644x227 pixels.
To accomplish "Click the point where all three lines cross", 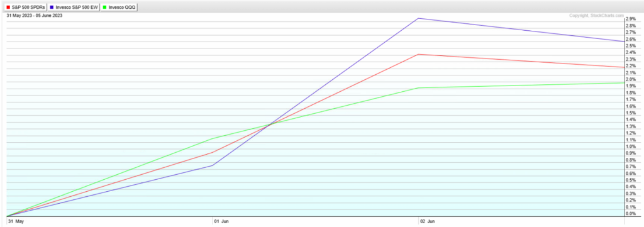I will click(x=269, y=125).
